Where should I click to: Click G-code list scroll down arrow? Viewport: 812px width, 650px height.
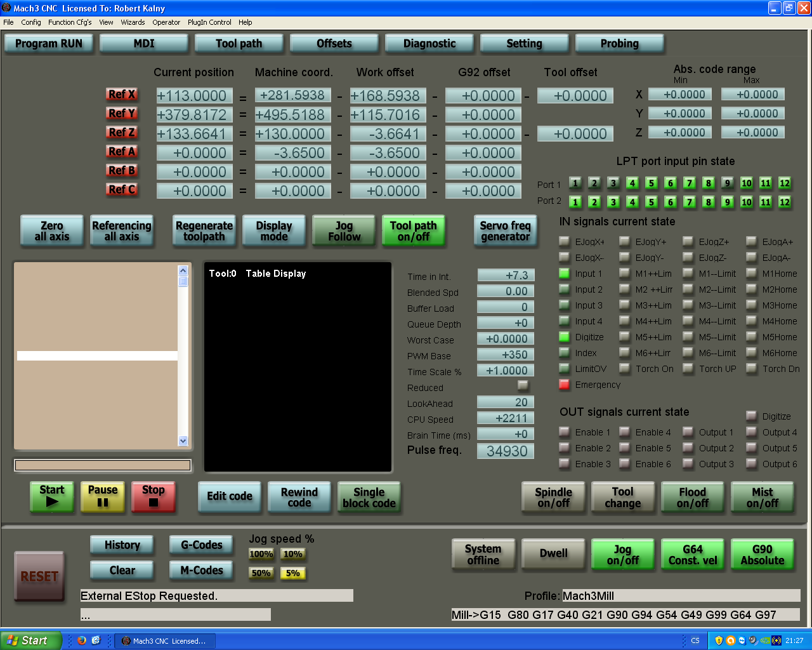(x=183, y=441)
